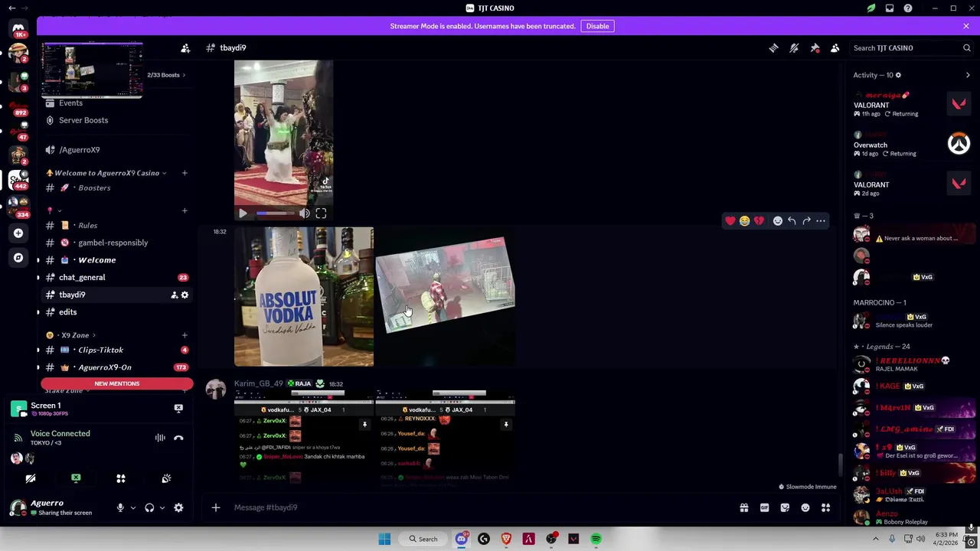Disable Streamer Mode

597,26
